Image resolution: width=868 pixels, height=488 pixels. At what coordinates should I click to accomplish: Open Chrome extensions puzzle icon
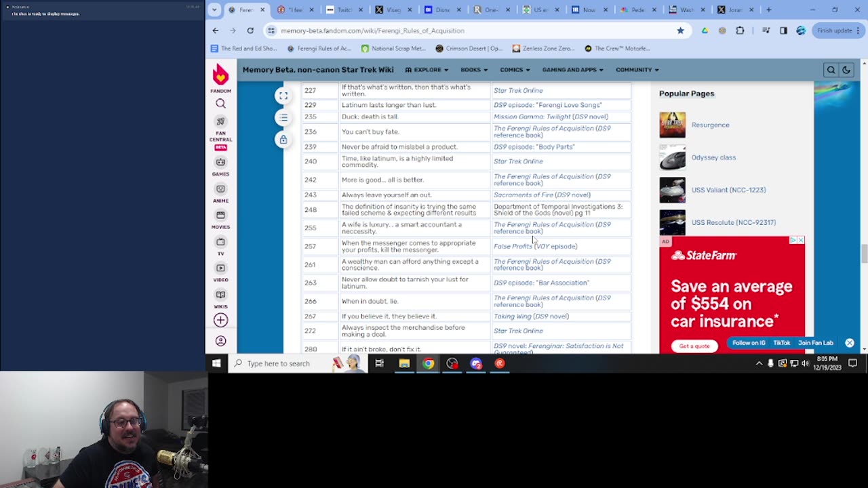(740, 30)
